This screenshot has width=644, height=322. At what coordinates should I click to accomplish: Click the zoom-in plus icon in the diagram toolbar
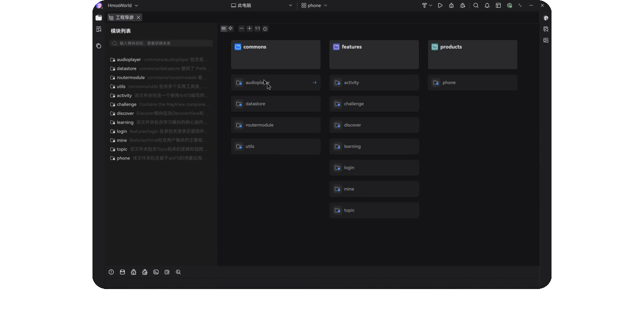point(249,29)
